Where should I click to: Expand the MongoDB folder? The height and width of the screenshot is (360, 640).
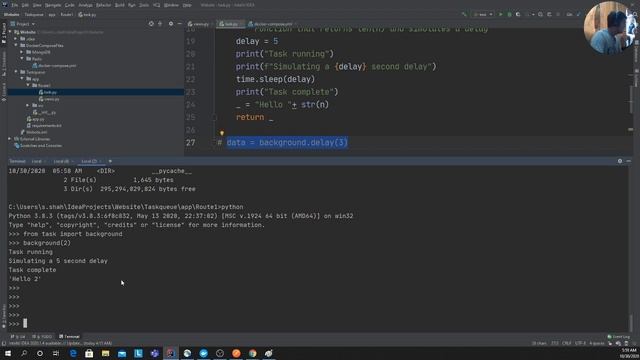tap(22, 52)
